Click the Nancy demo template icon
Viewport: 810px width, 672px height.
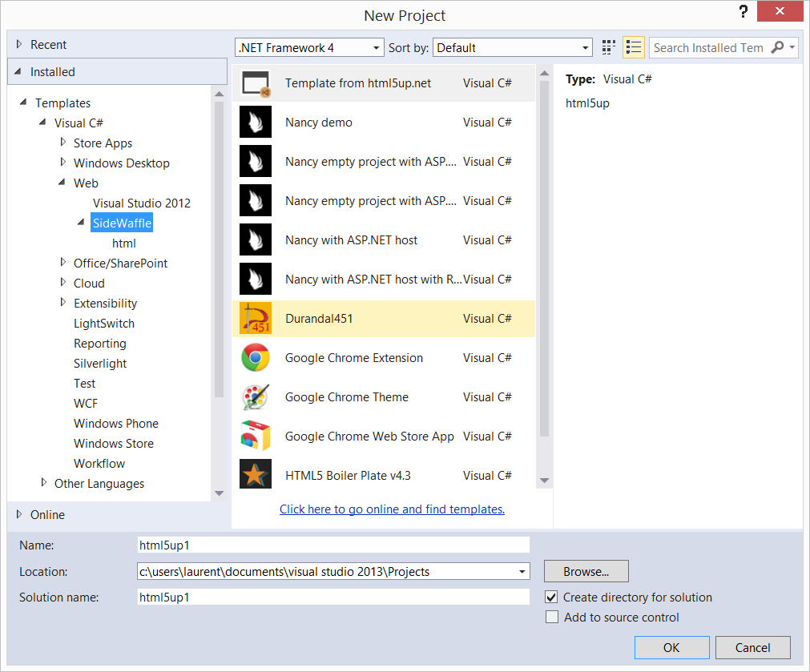pyautogui.click(x=256, y=122)
